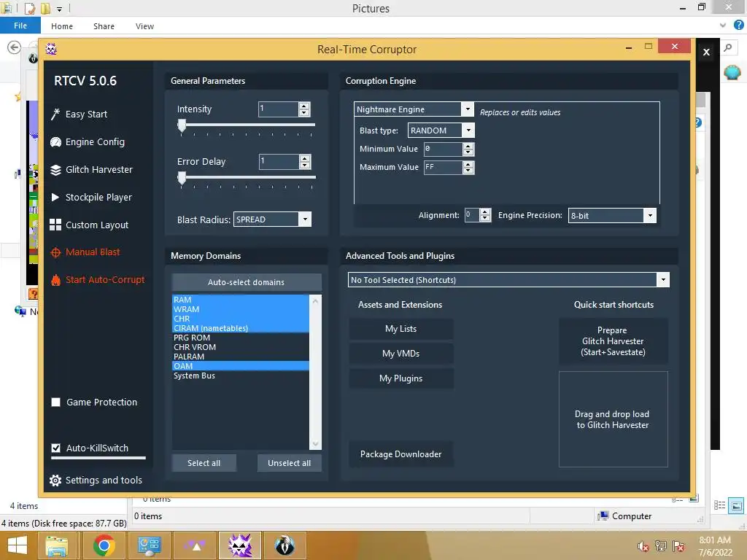Click Prepare Glitch Harvester shortcut
747x560 pixels.
[x=613, y=341]
